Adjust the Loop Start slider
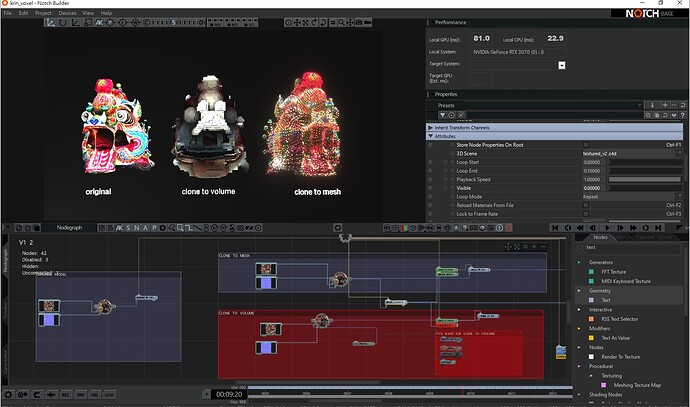This screenshot has height=407, width=690. (x=645, y=162)
